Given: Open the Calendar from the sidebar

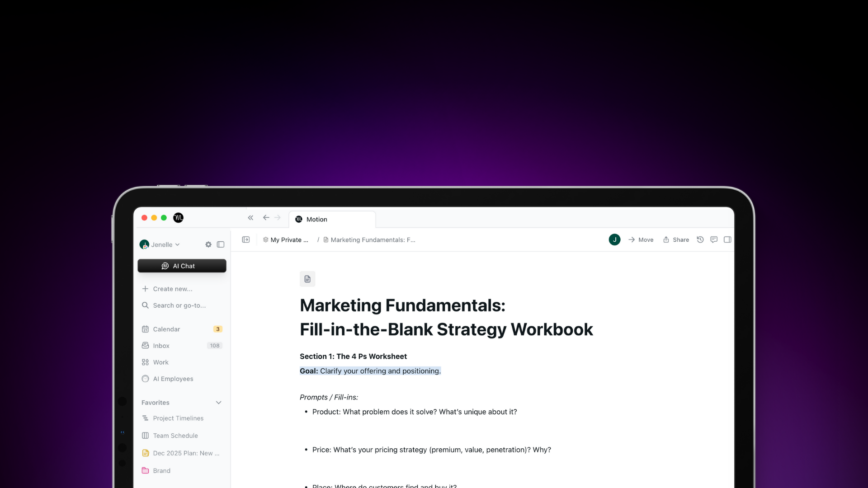Looking at the screenshot, I should click(165, 329).
